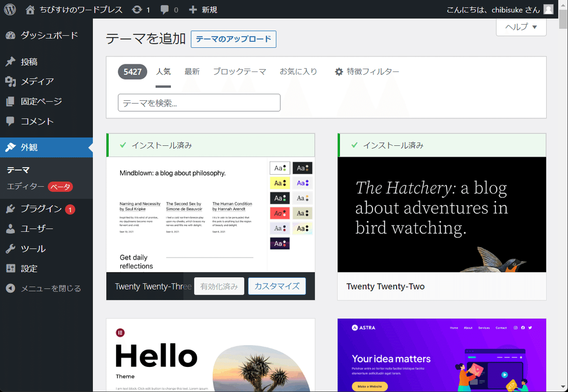Switch to the 最新 tab
568x392 pixels.
(192, 72)
